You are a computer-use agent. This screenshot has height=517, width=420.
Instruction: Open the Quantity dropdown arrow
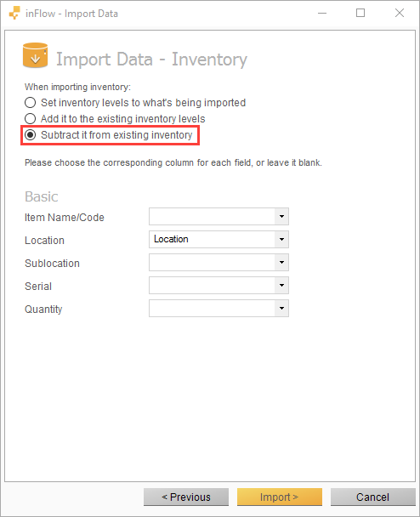281,309
